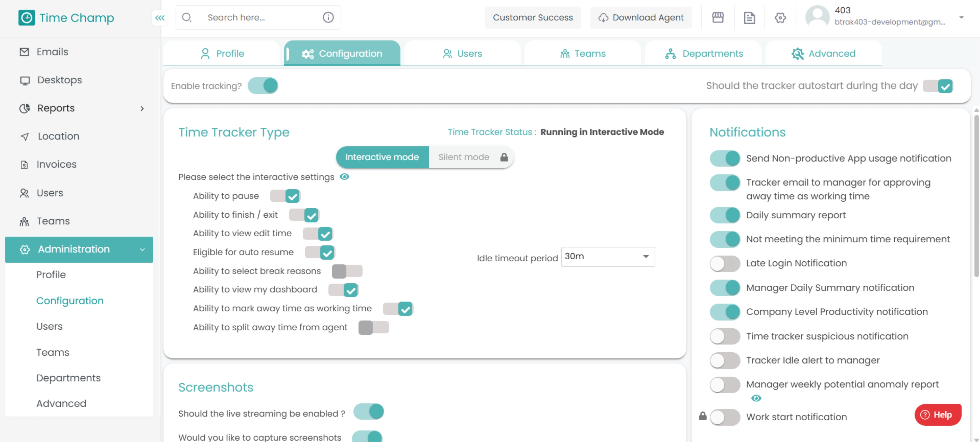Toggle Enable tracking switch
The height and width of the screenshot is (442, 980).
[263, 86]
